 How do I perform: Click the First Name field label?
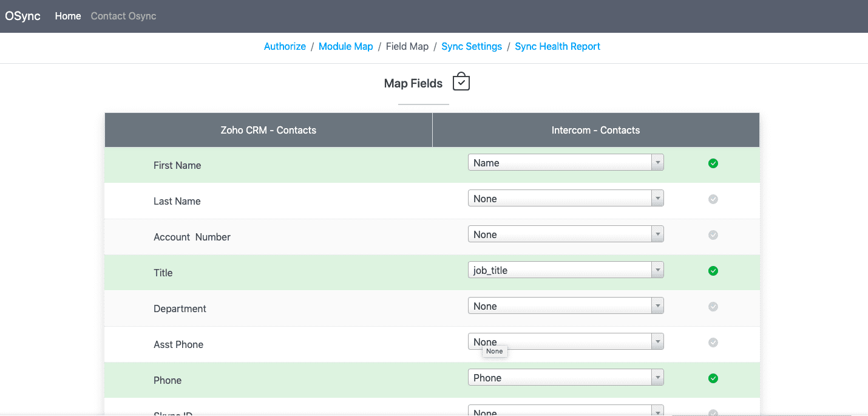[x=177, y=165]
